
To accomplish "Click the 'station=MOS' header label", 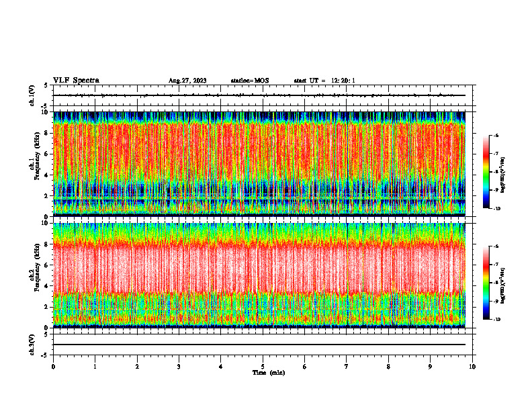I will [250, 81].
